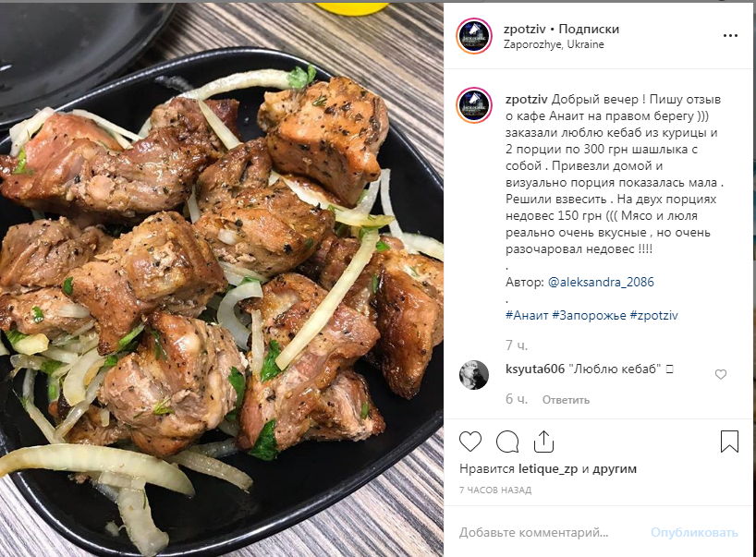Open @aleksandra_2086 mention link

point(601,282)
